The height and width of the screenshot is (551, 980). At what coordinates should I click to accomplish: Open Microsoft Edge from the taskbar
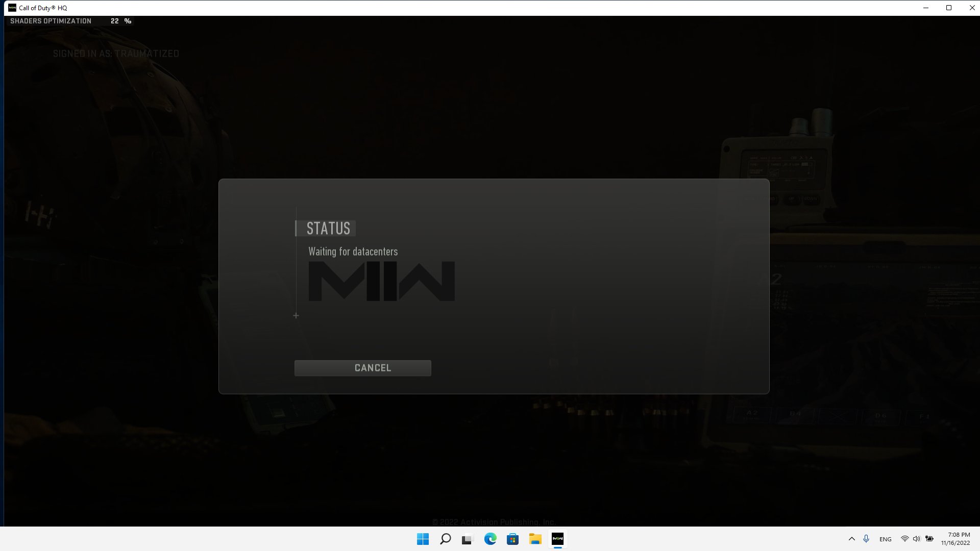(x=490, y=539)
